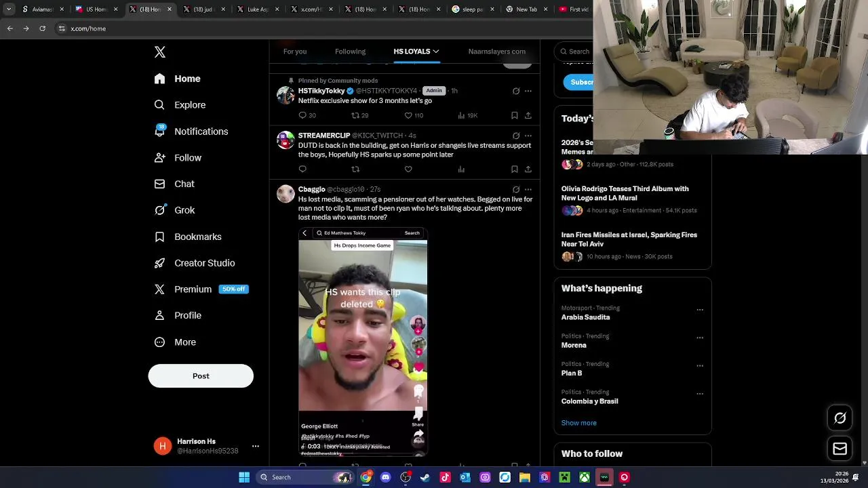This screenshot has height=488, width=868.
Task: Open Grok from the sidebar
Action: 174,210
